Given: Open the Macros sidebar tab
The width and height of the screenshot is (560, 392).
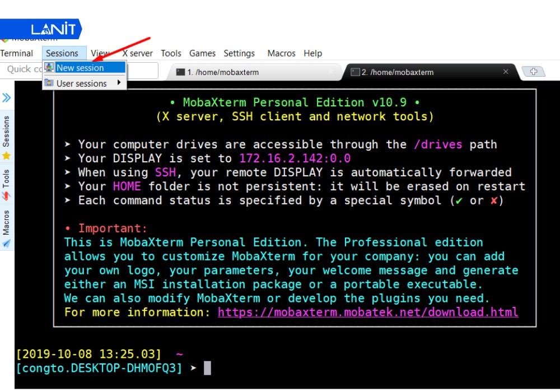Looking at the screenshot, I should pos(6,228).
